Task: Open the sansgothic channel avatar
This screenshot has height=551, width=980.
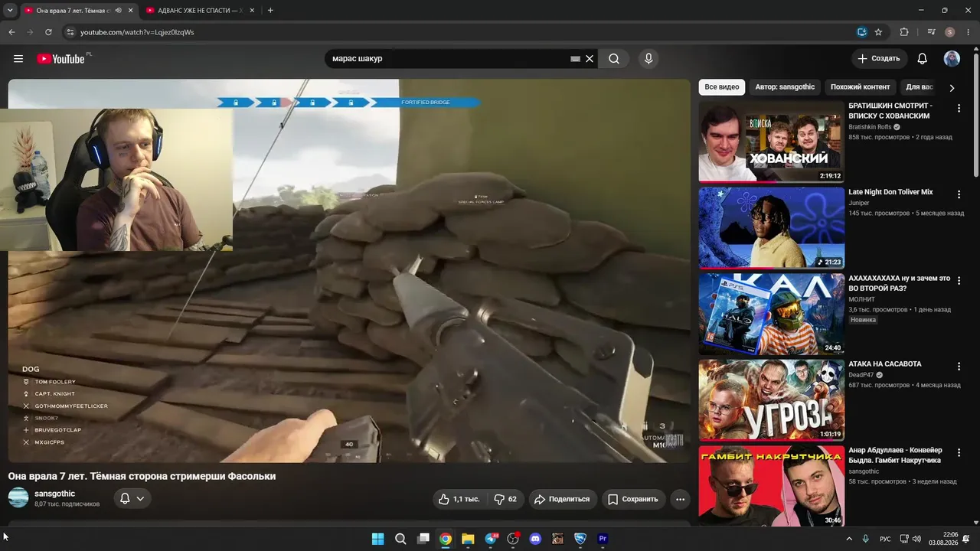Action: pyautogui.click(x=18, y=498)
